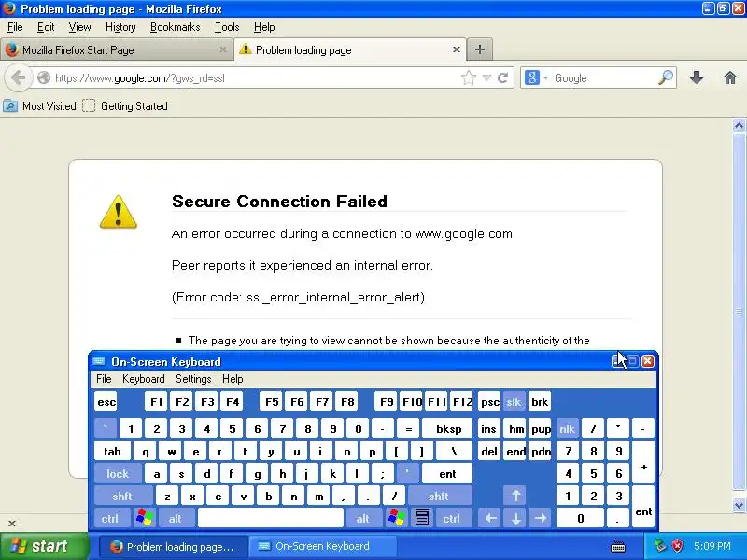Switch to Firefox taskbar button
The height and width of the screenshot is (560, 747).
coord(174,547)
